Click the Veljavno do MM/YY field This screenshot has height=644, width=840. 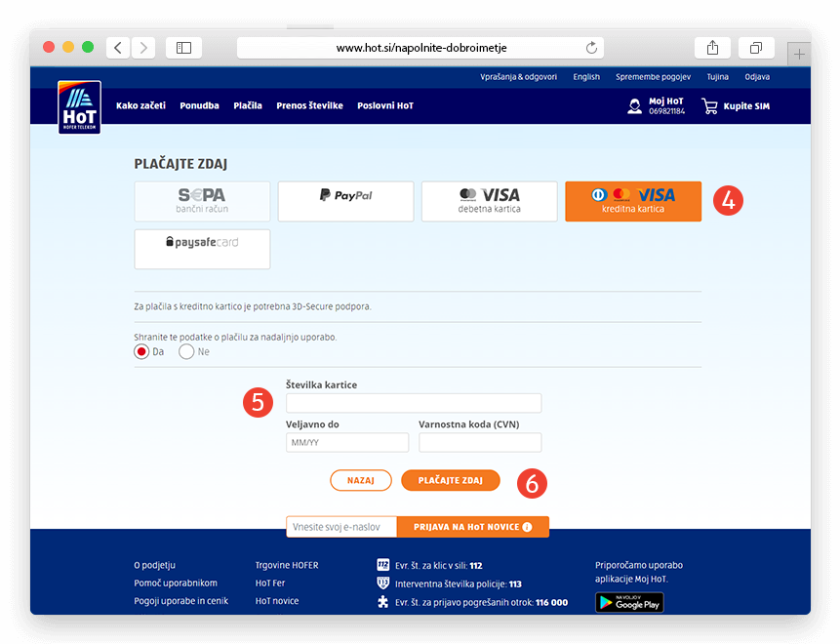[x=347, y=443]
